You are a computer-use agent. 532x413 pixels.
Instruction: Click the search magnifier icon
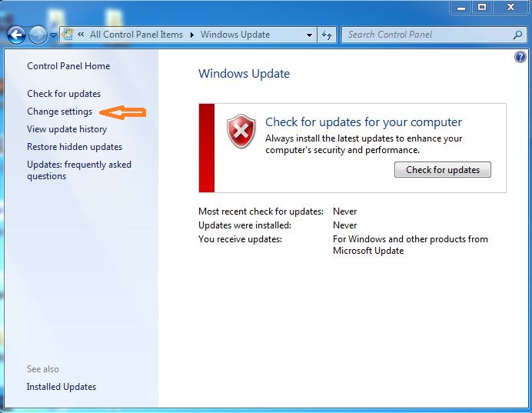[517, 35]
